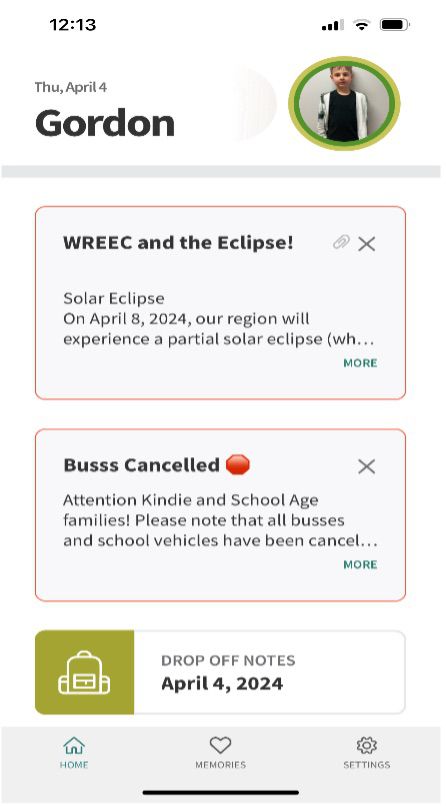
Task: Tap the Gordon name header
Action: [x=105, y=123]
